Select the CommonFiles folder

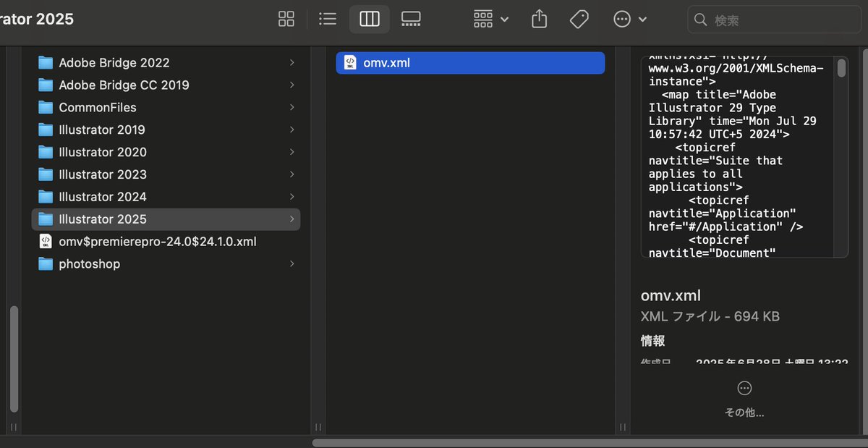[x=166, y=107]
